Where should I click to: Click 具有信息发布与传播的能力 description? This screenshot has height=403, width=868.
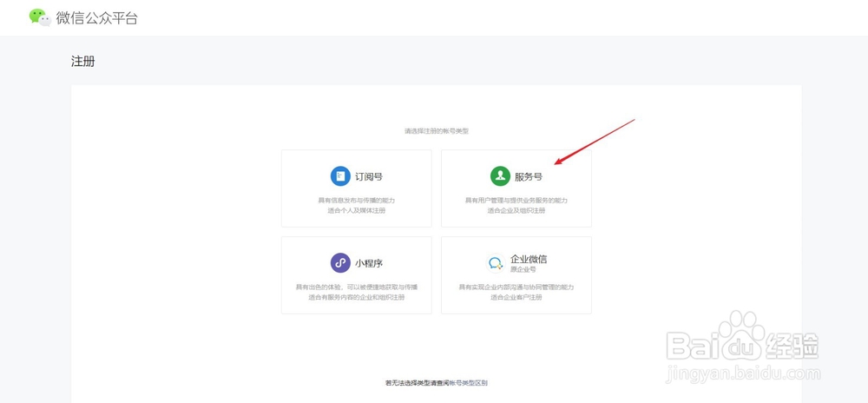[357, 201]
